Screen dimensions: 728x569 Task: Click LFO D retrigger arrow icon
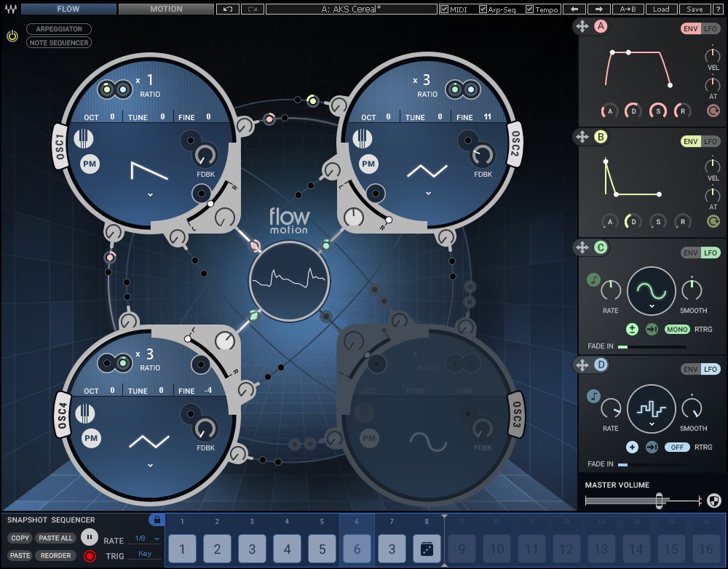(652, 447)
